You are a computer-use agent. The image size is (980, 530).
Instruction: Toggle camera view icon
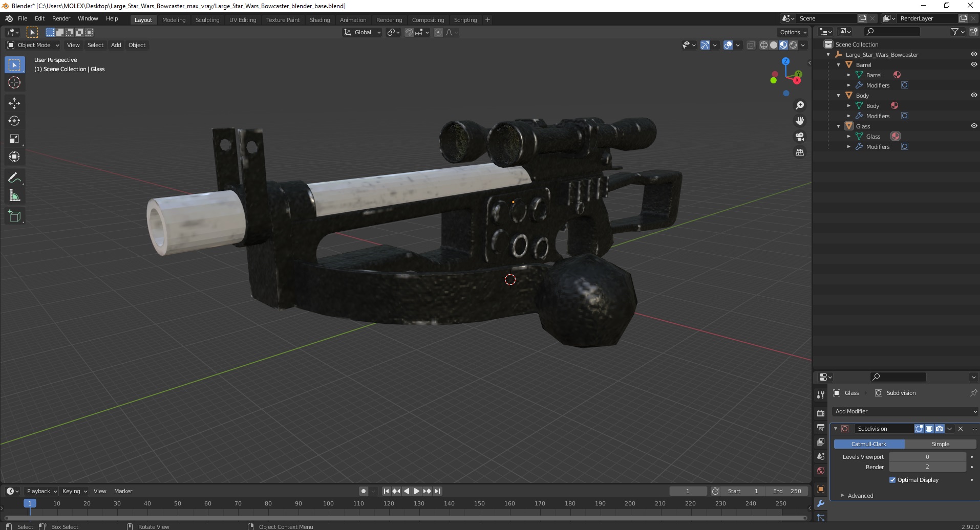pos(799,137)
